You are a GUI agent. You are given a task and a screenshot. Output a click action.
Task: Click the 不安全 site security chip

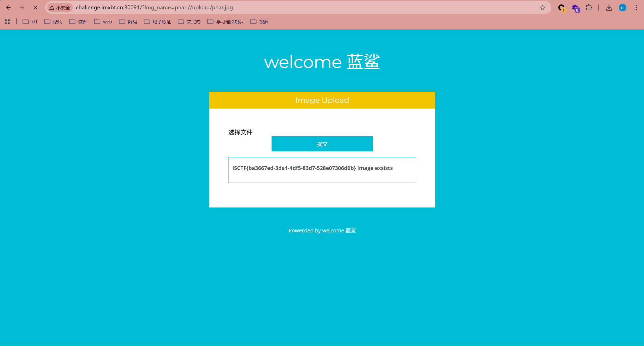pos(60,8)
